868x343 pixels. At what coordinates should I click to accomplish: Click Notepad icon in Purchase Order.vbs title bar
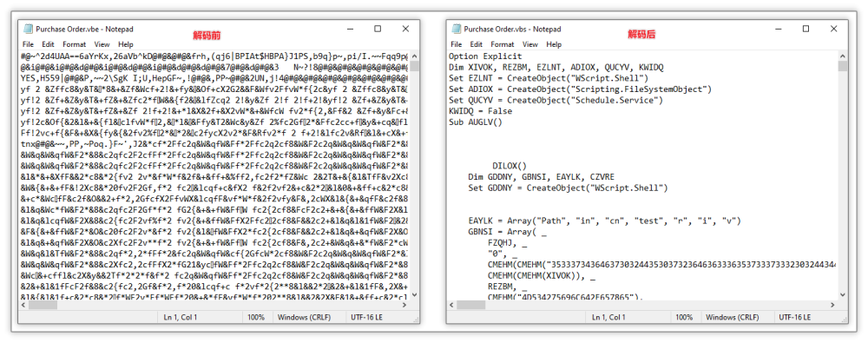(x=457, y=29)
